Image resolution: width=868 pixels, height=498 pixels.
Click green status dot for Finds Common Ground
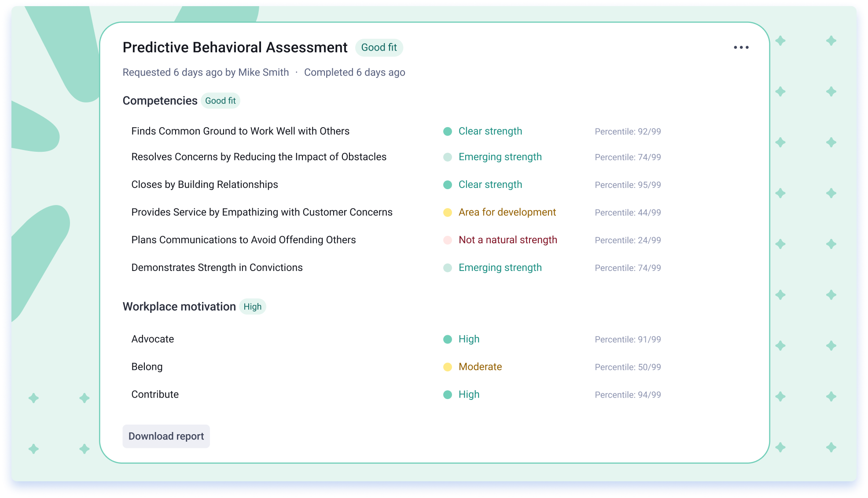point(448,132)
